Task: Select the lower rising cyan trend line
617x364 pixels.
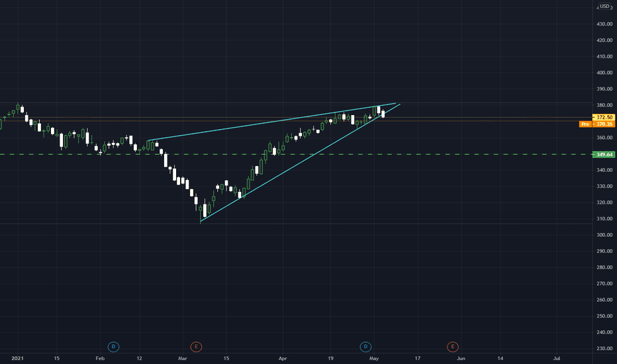Action: point(301,163)
